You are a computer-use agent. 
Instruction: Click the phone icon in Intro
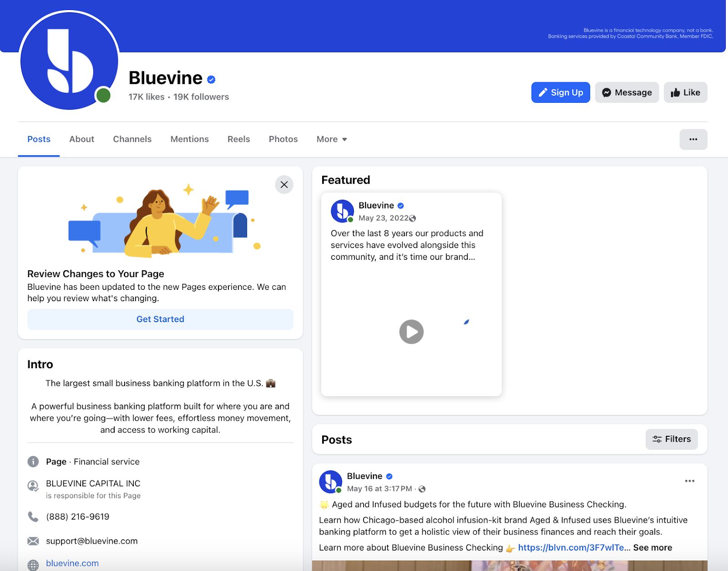33,517
